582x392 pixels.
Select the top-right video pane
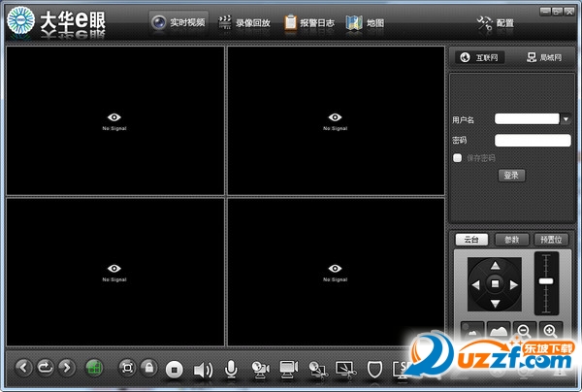(x=336, y=120)
